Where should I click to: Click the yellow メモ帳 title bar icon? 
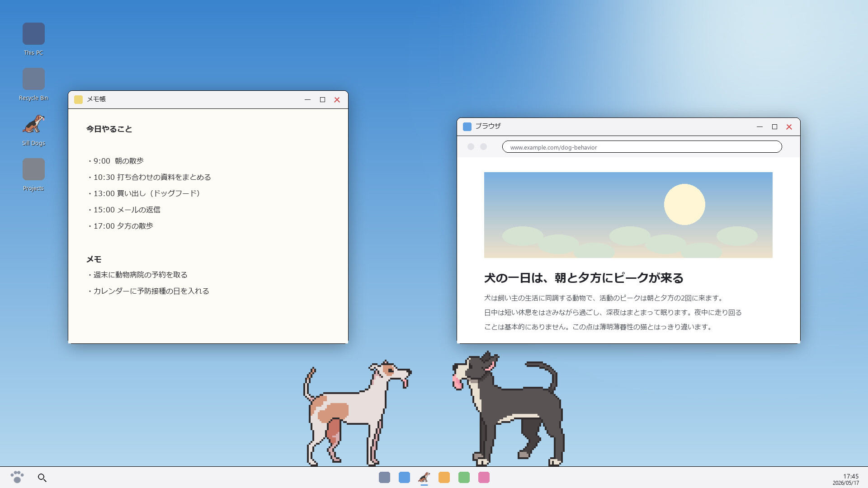78,99
